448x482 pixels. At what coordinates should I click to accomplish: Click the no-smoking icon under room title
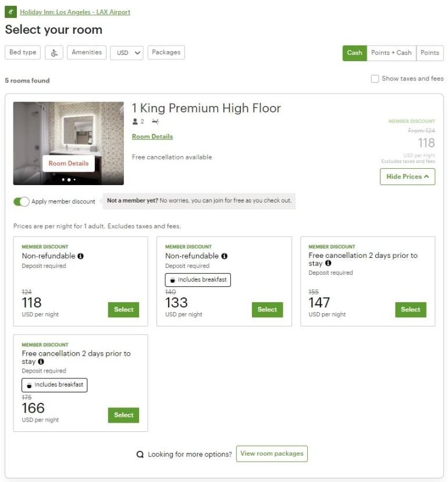[x=155, y=122]
